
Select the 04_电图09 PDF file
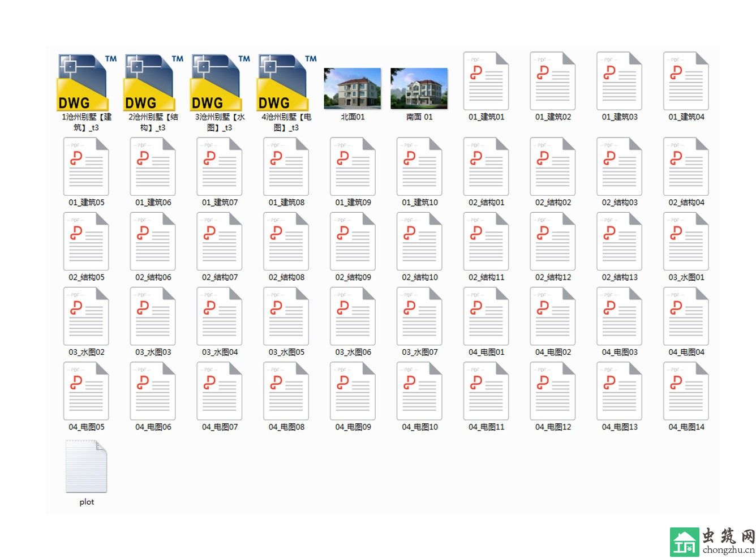coord(353,391)
